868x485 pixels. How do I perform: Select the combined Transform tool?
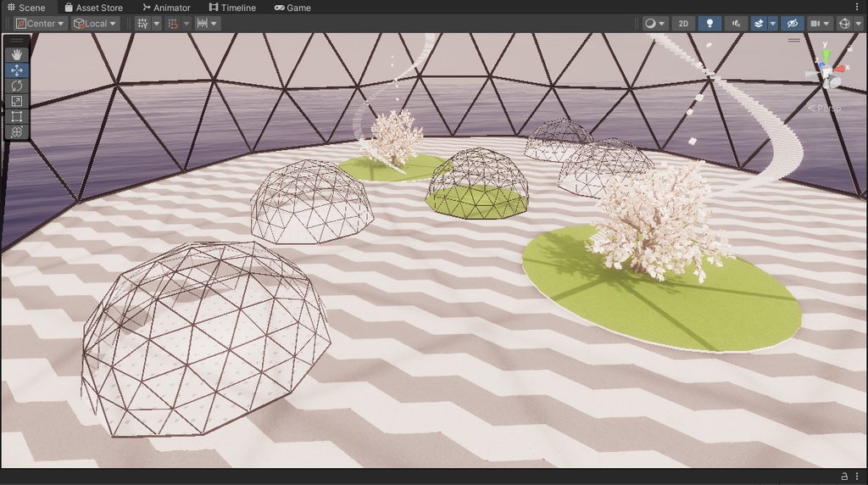pos(17,131)
